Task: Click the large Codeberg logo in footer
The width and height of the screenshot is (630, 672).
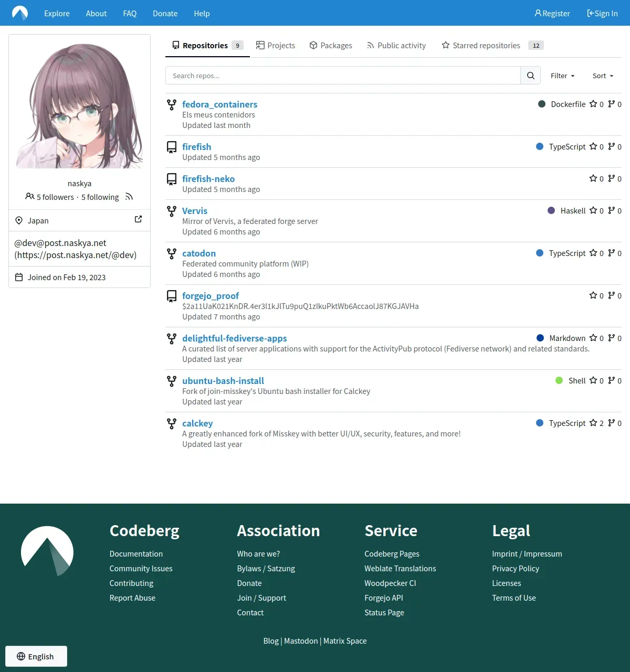Action: click(x=47, y=551)
